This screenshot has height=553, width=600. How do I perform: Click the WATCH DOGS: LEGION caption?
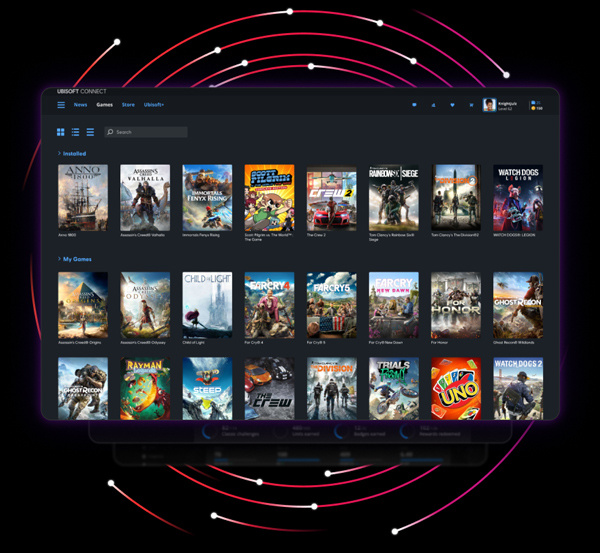tap(514, 235)
